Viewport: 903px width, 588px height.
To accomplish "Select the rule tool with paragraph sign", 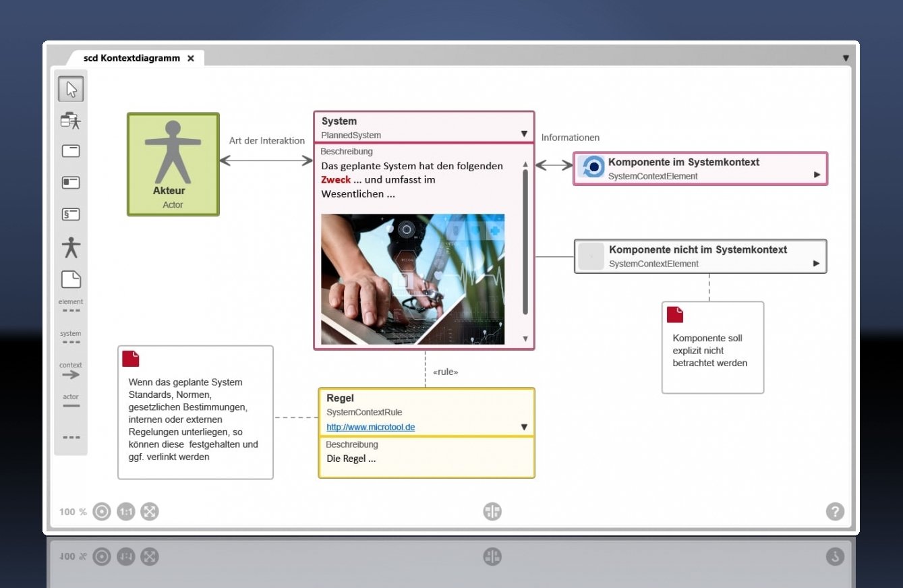I will (71, 214).
